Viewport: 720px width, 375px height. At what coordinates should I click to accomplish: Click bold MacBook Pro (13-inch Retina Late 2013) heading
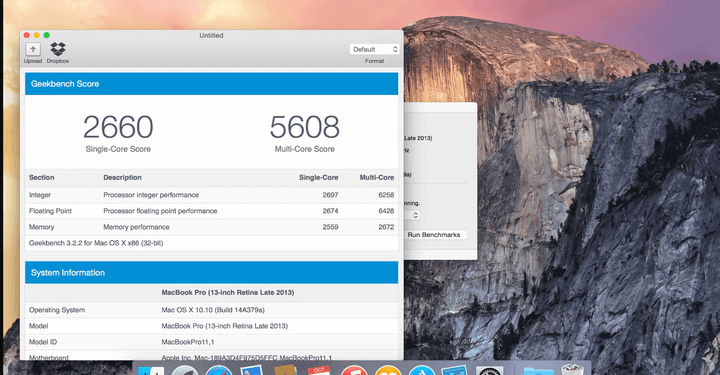(x=228, y=292)
